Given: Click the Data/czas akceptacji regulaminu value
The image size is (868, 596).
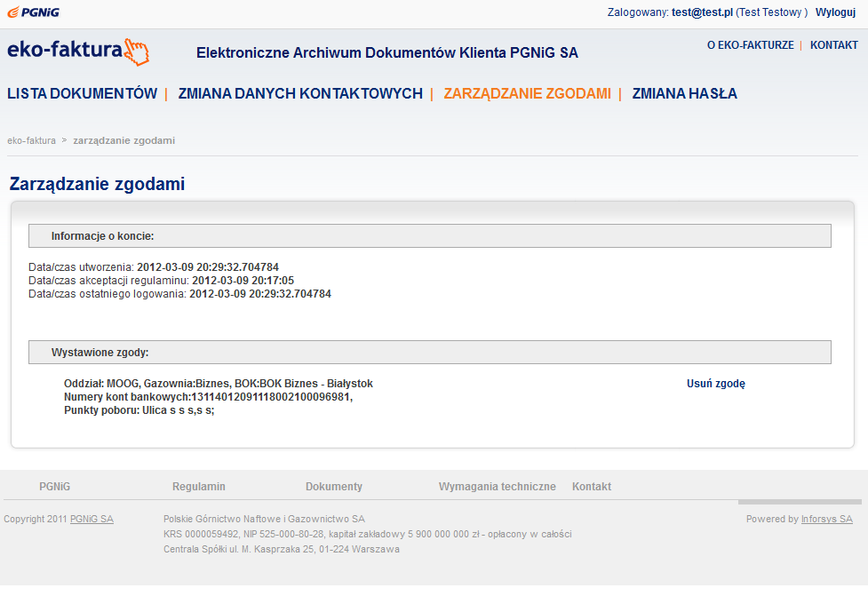Looking at the screenshot, I should pyautogui.click(x=243, y=281).
